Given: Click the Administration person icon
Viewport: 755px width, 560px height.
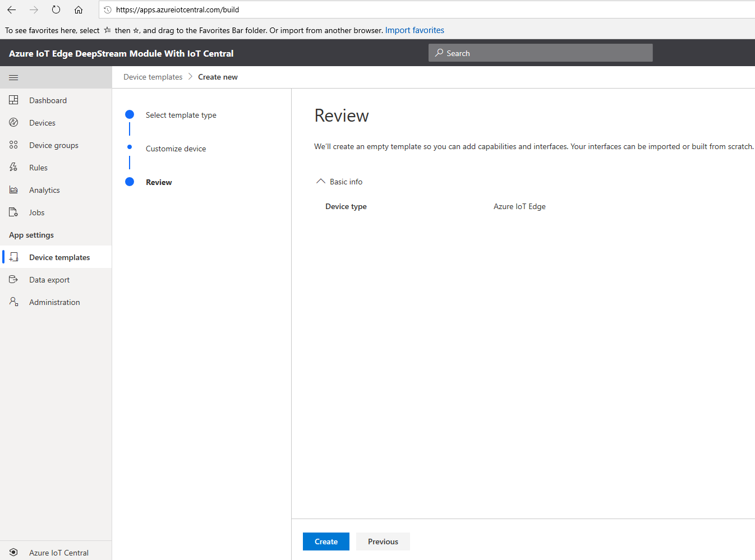Looking at the screenshot, I should 13,302.
